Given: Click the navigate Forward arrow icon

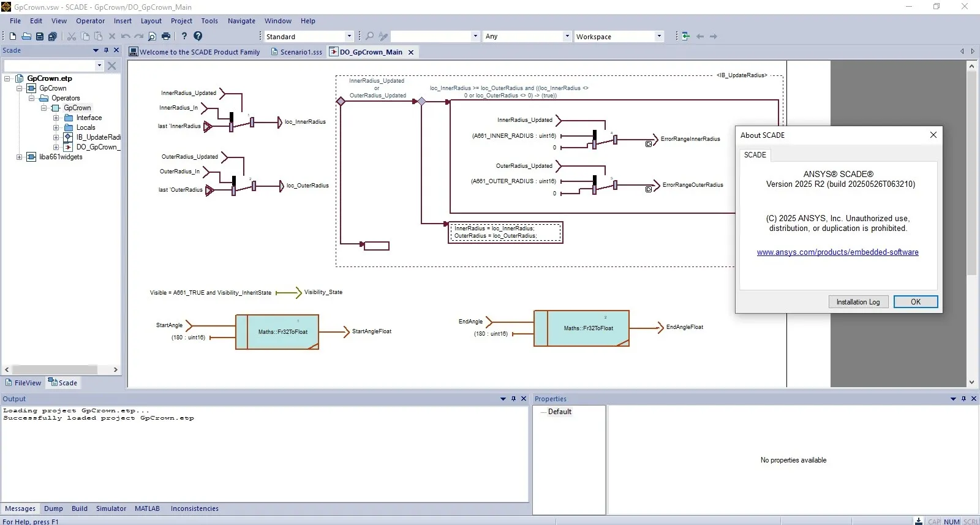Looking at the screenshot, I should click(714, 37).
